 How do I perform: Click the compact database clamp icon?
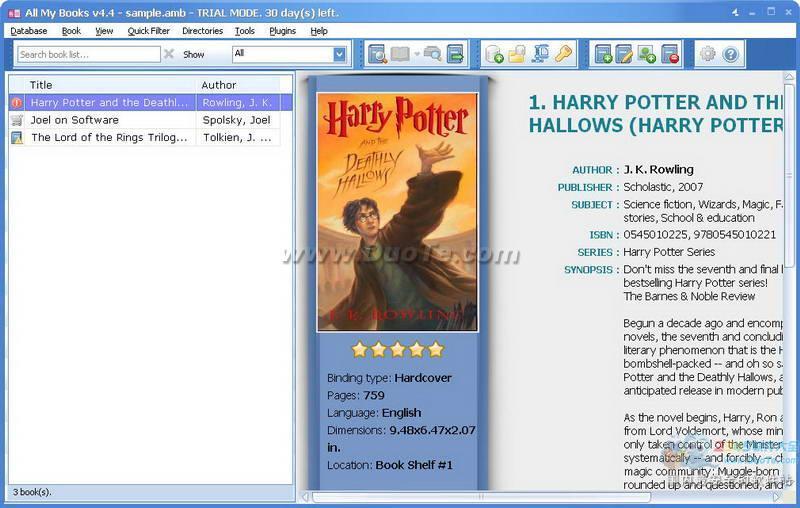[540, 54]
